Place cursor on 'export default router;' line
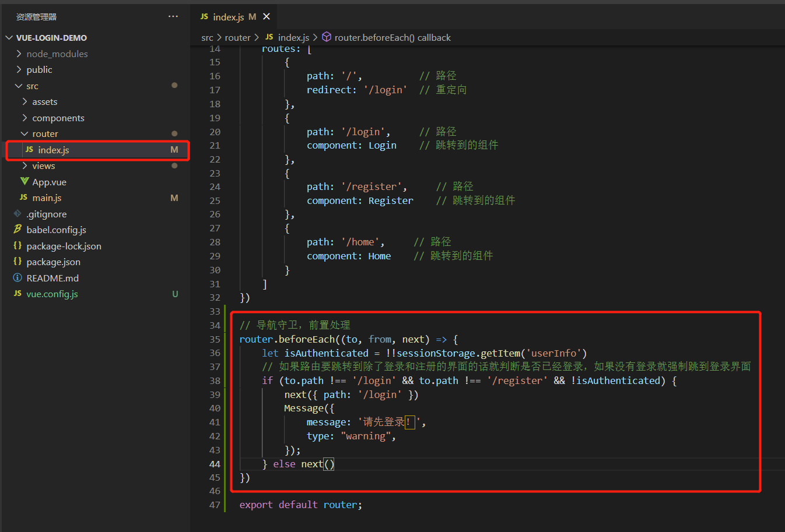The image size is (785, 532). (x=301, y=505)
